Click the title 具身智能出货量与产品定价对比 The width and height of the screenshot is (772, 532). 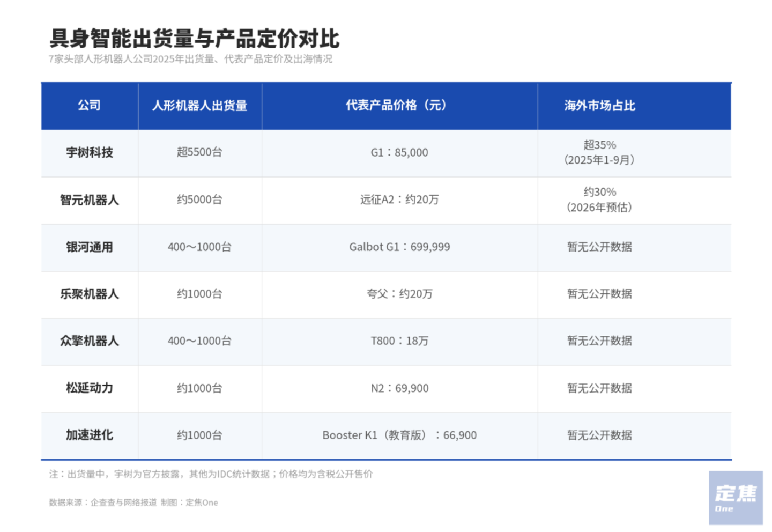coord(195,39)
